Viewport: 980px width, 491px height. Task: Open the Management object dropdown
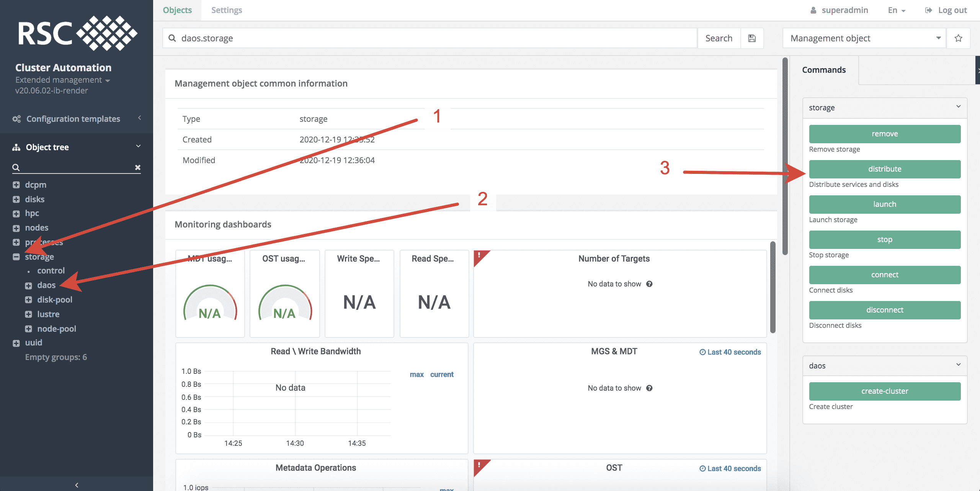click(864, 38)
